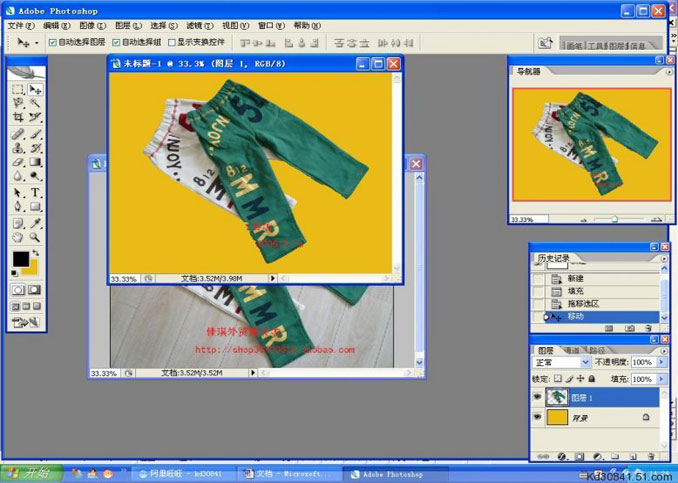Open the 填充 fill slider arrow
678x483 pixels.
pyautogui.click(x=661, y=379)
